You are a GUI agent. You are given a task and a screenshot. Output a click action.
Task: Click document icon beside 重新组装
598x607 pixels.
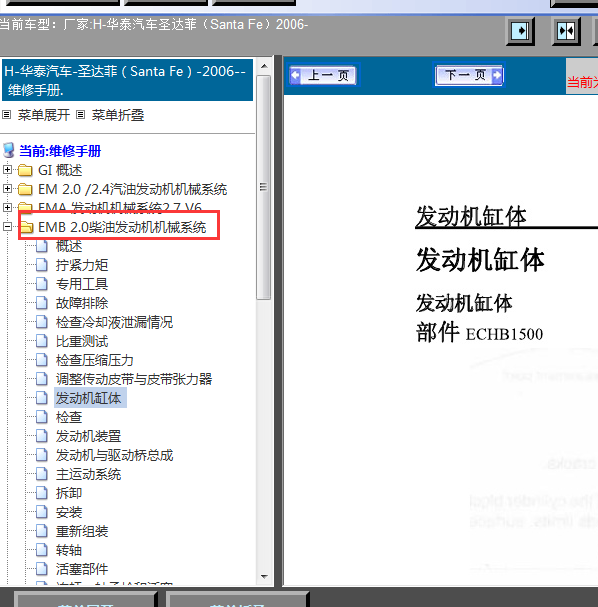[41, 532]
